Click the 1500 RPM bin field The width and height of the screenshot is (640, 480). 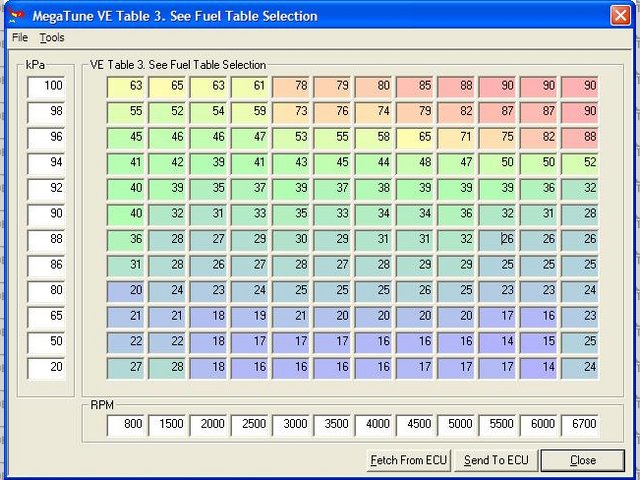(x=167, y=425)
